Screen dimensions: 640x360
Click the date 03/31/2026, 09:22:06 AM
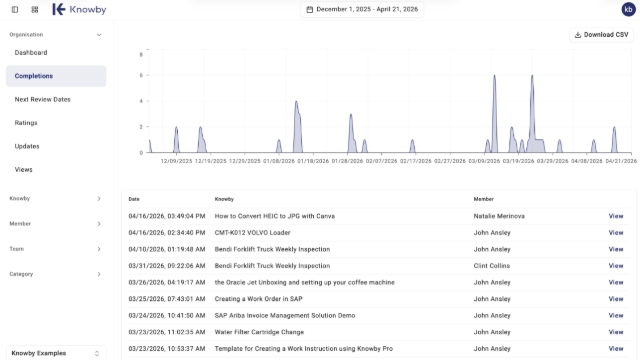(167, 266)
